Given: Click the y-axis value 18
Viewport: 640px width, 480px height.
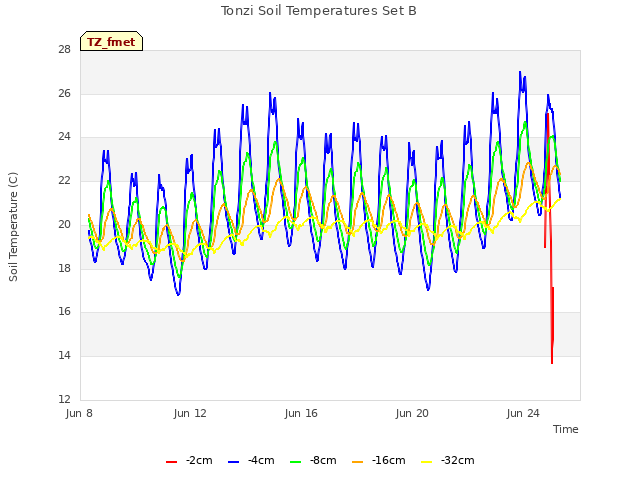Looking at the screenshot, I should (x=64, y=268).
